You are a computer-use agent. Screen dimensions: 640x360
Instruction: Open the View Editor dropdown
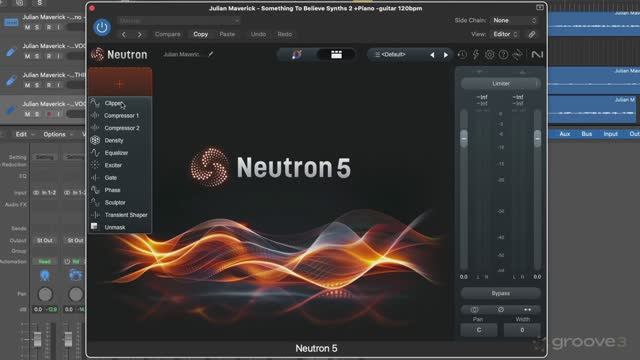(505, 34)
